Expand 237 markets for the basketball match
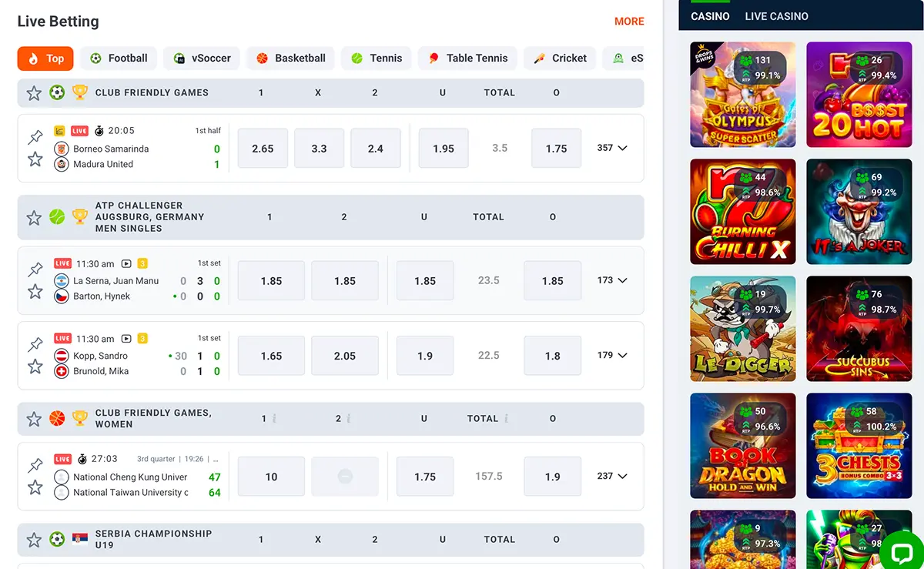 [612, 476]
